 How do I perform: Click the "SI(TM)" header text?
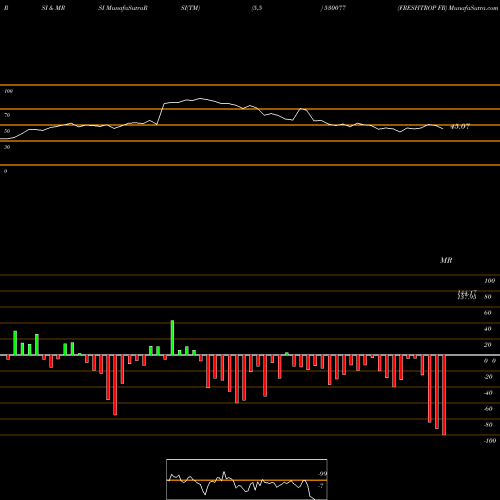pyautogui.click(x=190, y=8)
